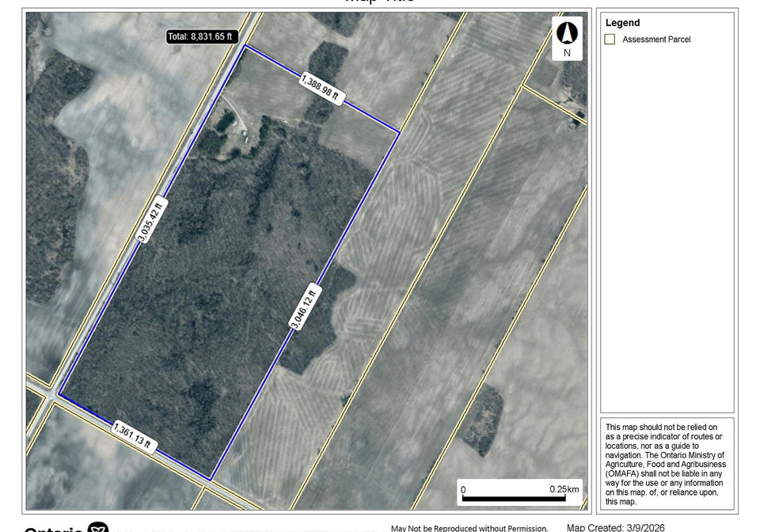This screenshot has height=532, width=760.
Task: Click the farm pond near the driveway
Action: [225, 123]
